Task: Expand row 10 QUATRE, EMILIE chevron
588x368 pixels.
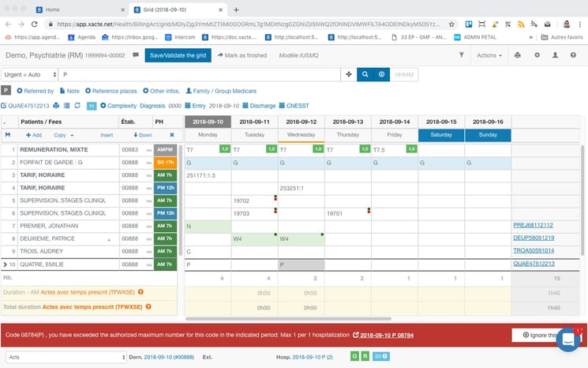Action: tap(5, 265)
